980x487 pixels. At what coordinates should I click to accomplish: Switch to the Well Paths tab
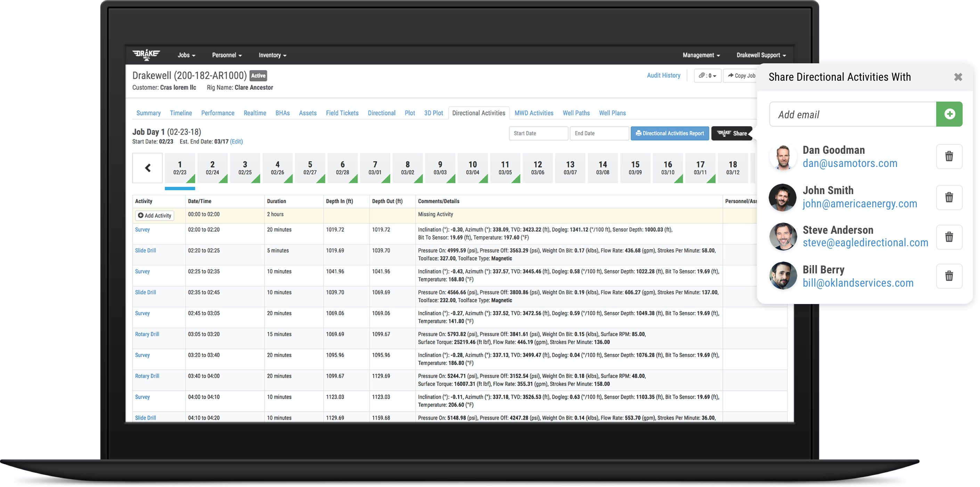pos(576,113)
